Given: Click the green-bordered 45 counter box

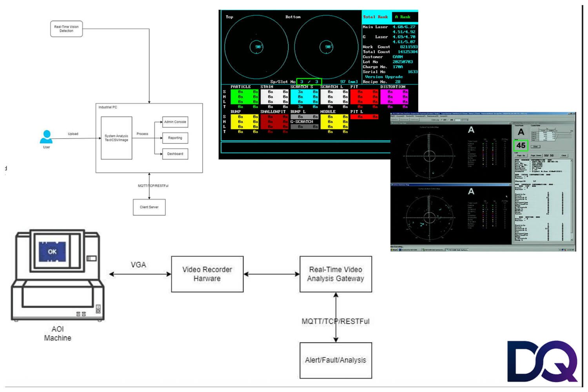Looking at the screenshot, I should point(521,145).
